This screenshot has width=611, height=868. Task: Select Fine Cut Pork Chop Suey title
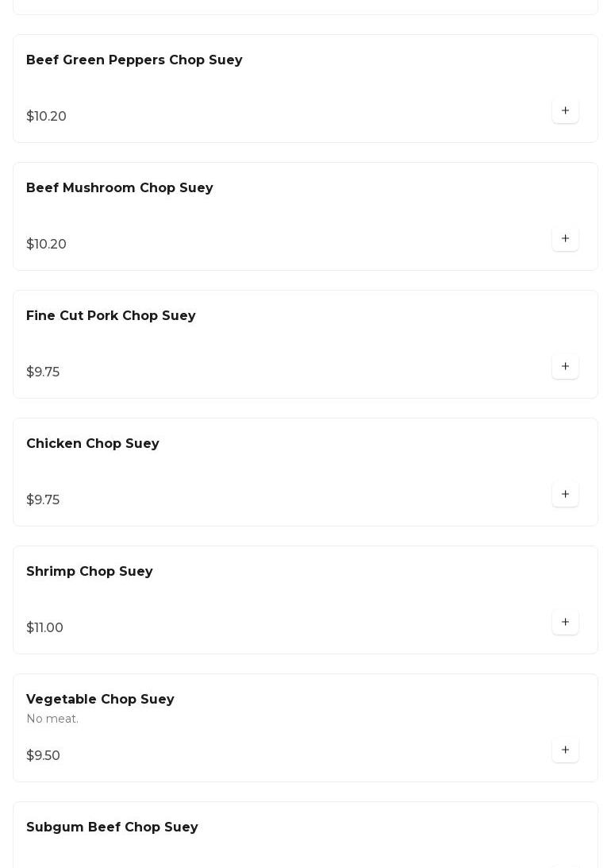pos(111,316)
